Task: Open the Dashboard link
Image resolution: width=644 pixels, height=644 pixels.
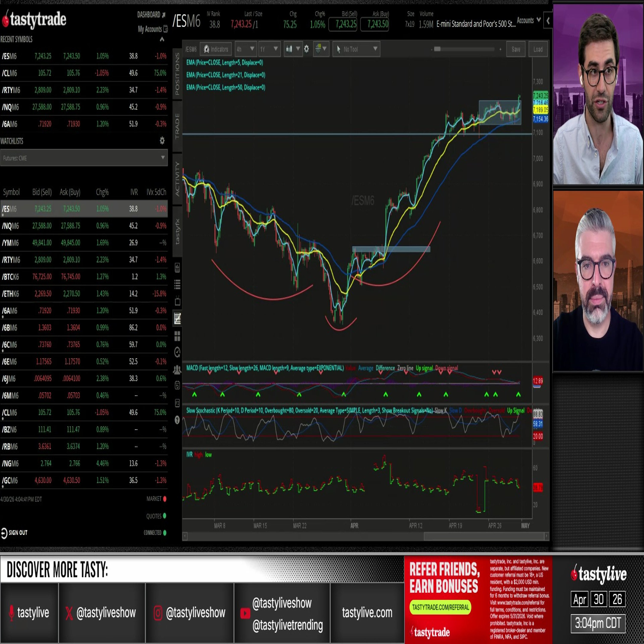Action: (x=149, y=15)
